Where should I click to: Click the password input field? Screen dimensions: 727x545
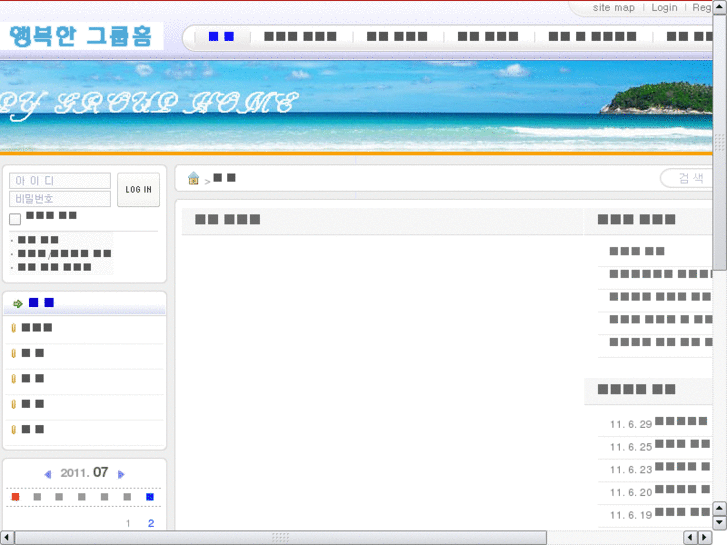click(60, 199)
